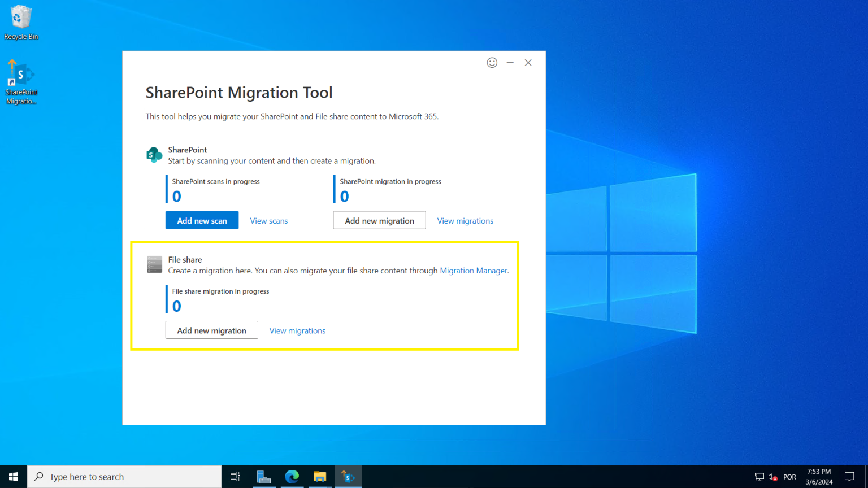Open the Start menu
868x488 pixels.
(x=14, y=476)
